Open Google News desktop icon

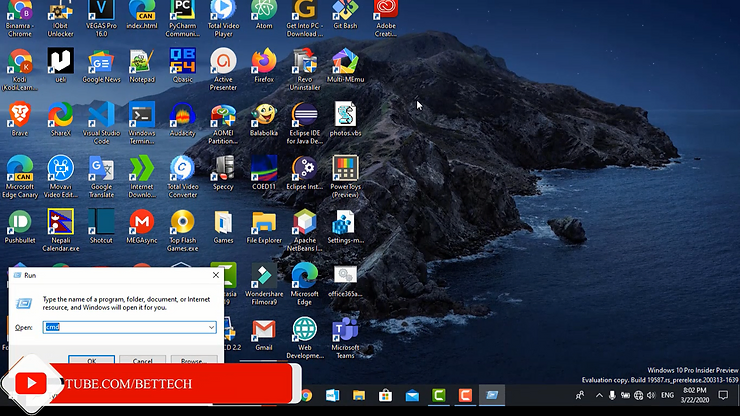[101, 65]
